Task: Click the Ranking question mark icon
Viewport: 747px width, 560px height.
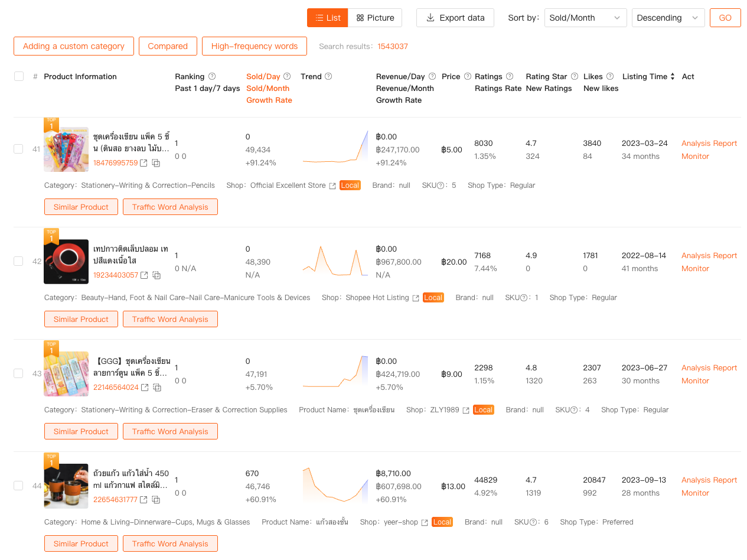Action: (x=213, y=76)
